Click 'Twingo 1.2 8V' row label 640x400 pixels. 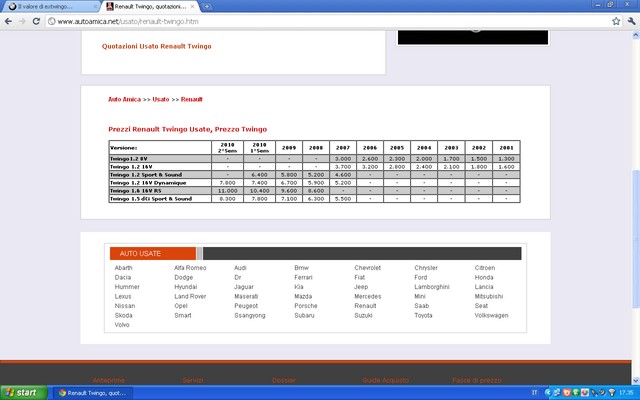pyautogui.click(x=129, y=158)
